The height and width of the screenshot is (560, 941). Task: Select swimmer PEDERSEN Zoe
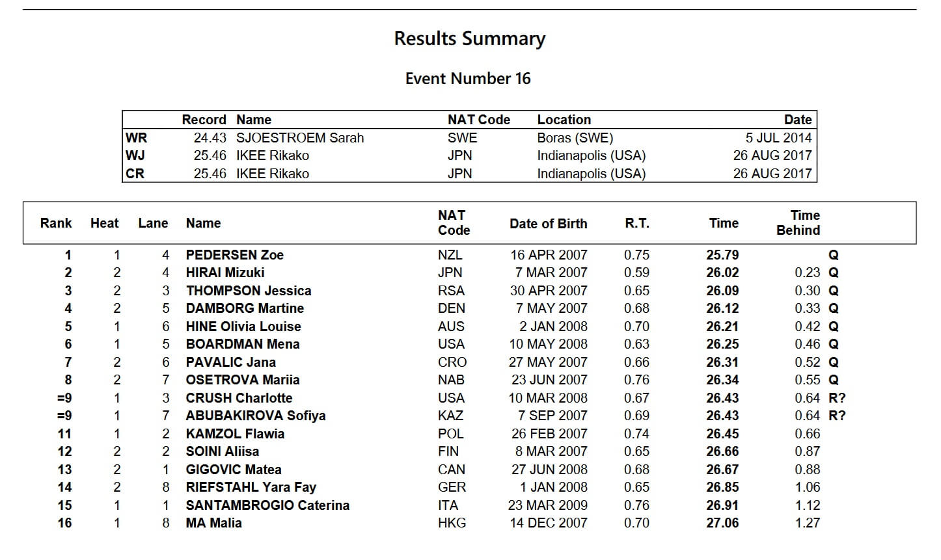tap(234, 255)
